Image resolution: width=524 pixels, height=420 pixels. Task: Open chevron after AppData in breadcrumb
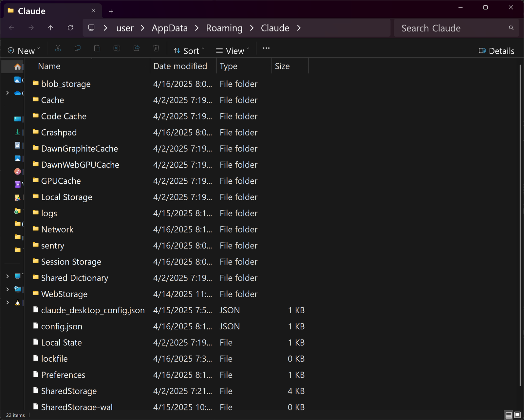tap(197, 28)
